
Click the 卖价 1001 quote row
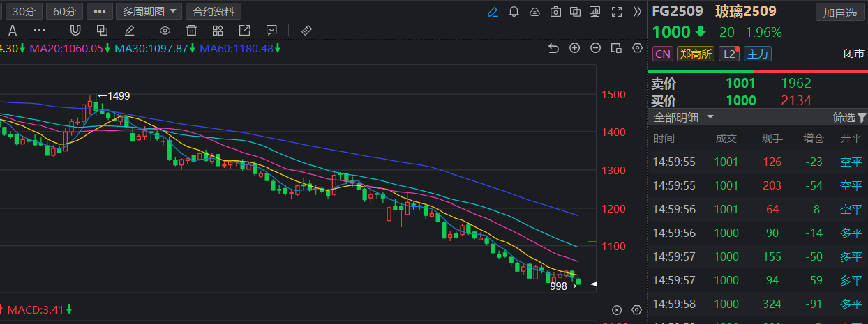758,84
